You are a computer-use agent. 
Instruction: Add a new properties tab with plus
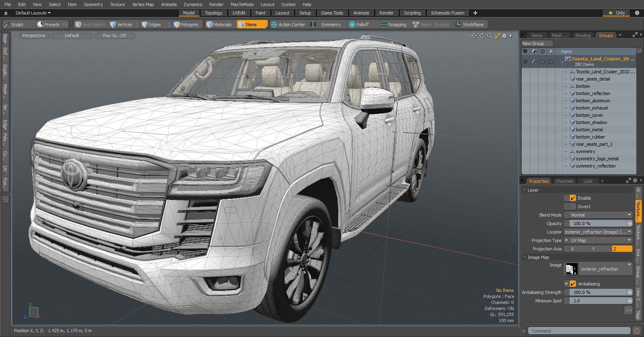click(602, 181)
